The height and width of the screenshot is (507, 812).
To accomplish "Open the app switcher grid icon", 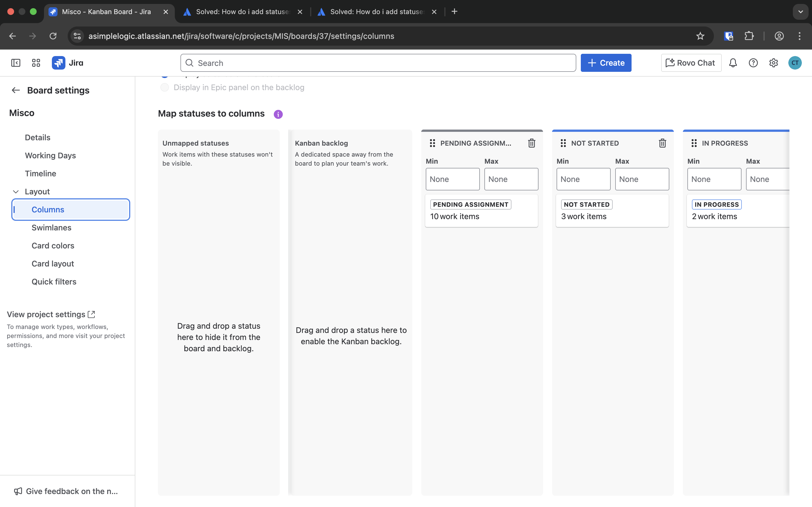I will [36, 63].
